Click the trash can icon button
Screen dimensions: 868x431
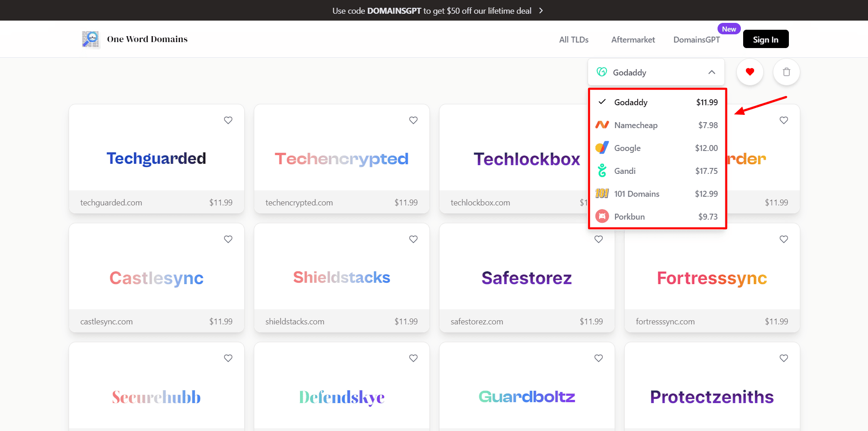(x=786, y=72)
